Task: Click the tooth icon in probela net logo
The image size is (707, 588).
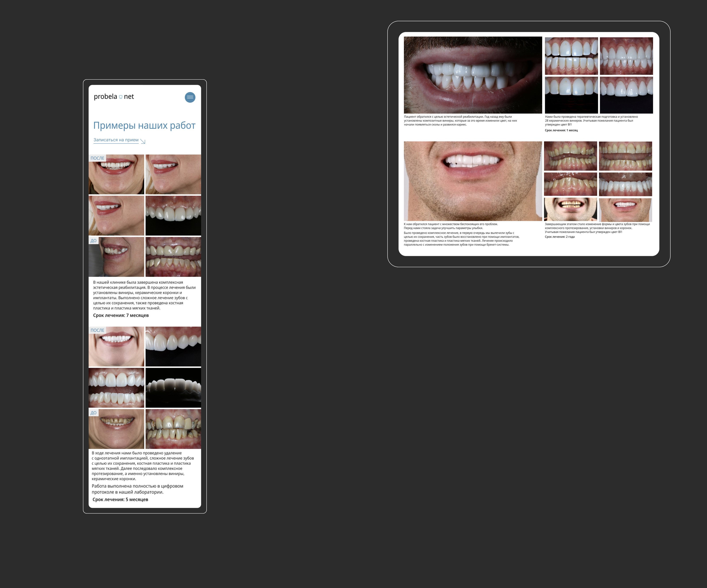Action: pyautogui.click(x=121, y=97)
